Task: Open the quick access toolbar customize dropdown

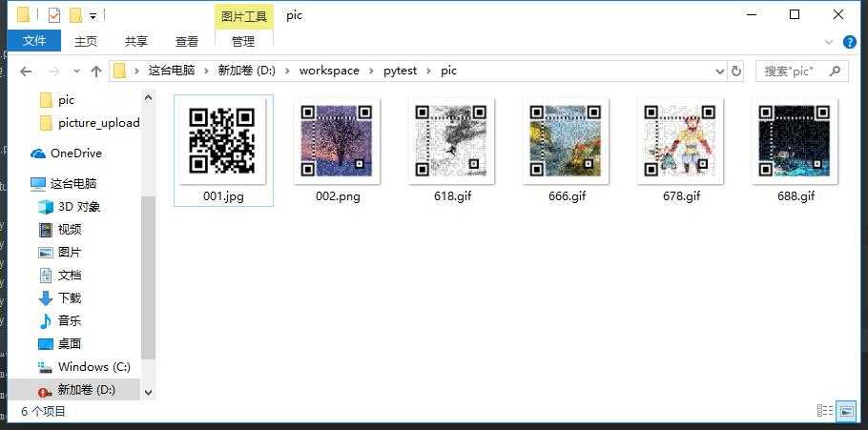Action: tap(93, 15)
